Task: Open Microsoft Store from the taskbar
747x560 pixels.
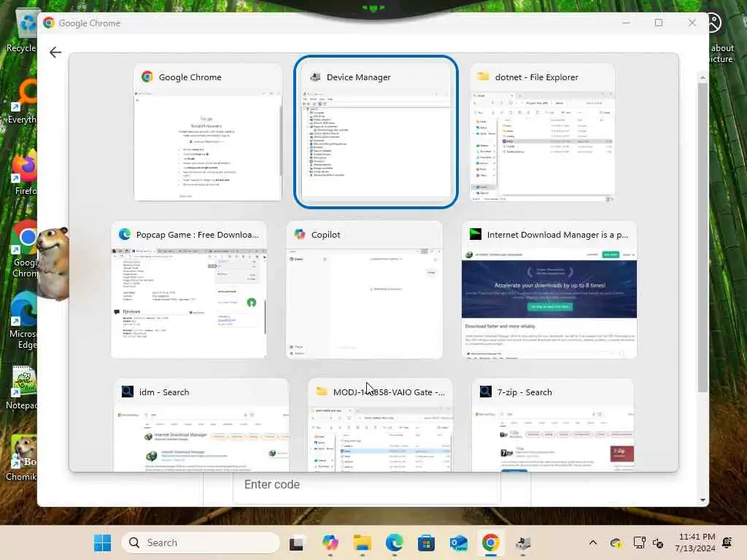Action: [x=426, y=542]
